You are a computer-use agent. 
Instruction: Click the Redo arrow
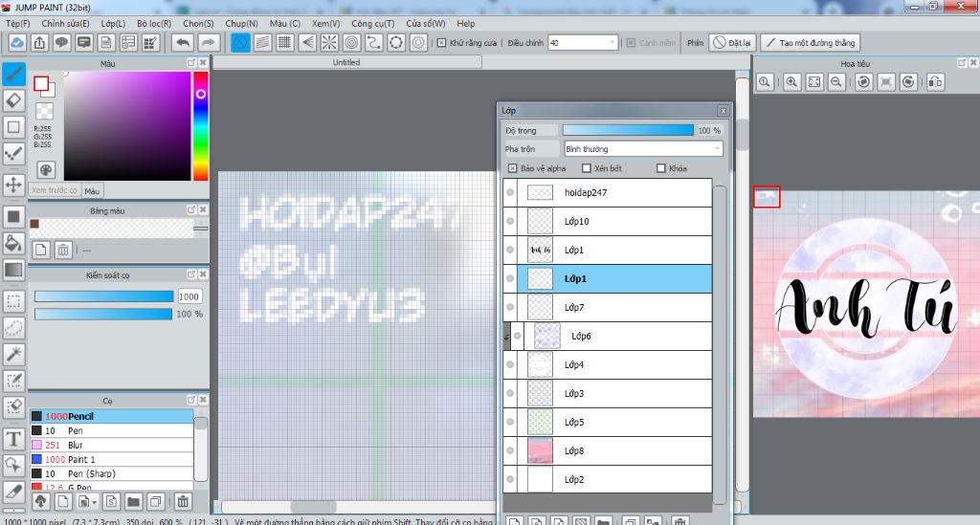[x=209, y=42]
